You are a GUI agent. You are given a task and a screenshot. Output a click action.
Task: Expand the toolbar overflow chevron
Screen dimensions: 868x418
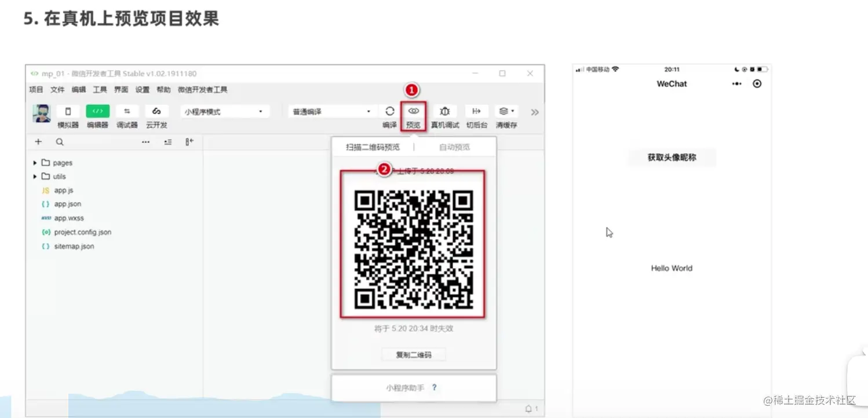(x=534, y=112)
